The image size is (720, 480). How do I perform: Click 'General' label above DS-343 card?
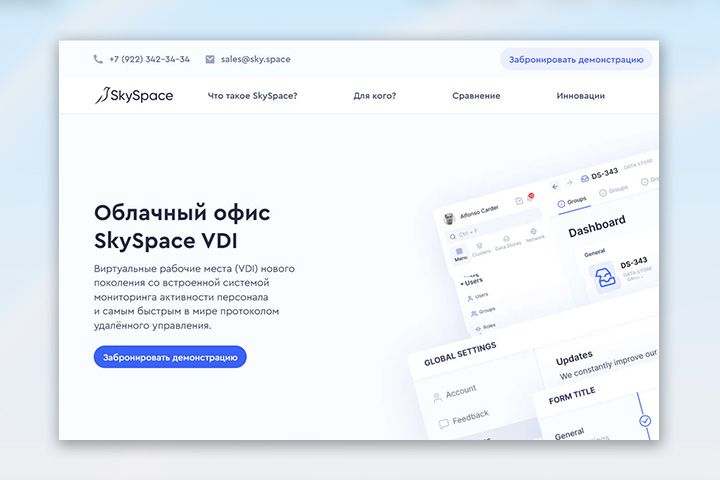point(595,253)
